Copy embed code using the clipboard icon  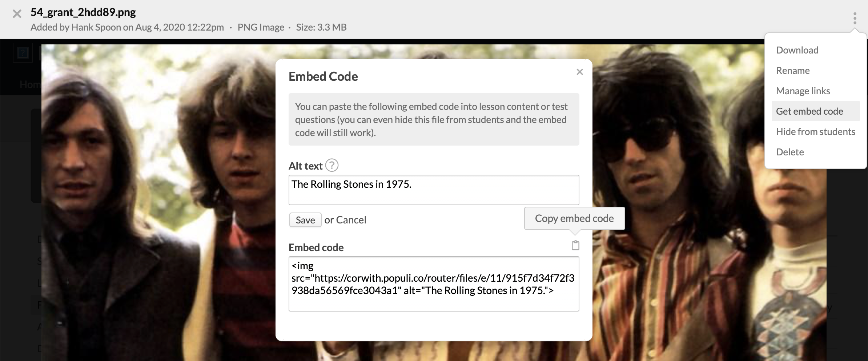pos(575,246)
